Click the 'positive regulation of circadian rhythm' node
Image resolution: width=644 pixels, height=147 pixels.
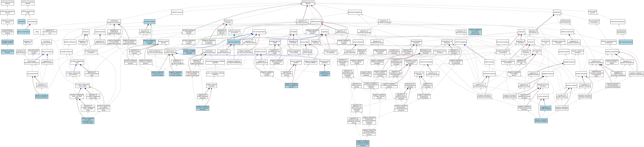point(149,42)
